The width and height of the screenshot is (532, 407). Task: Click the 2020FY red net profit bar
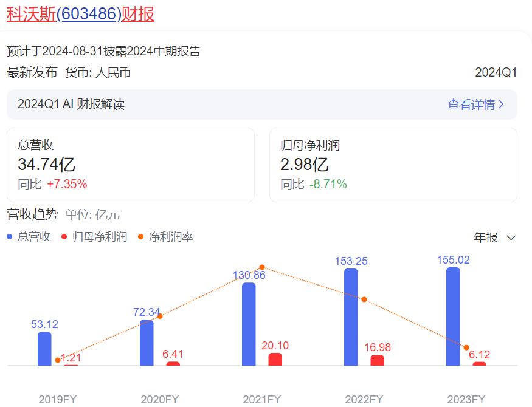pyautogui.click(x=173, y=364)
